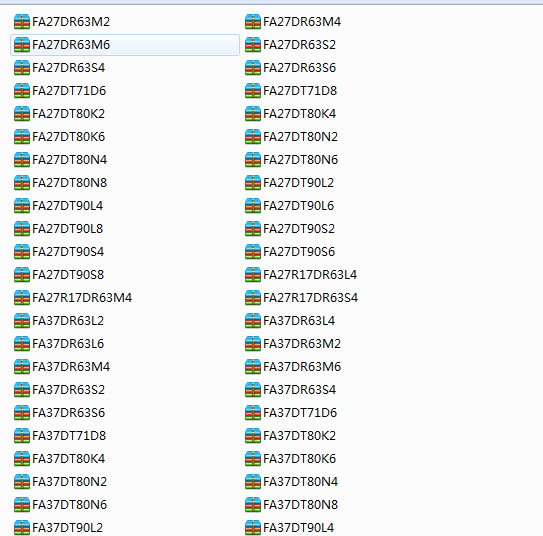Select the file name FA37DT71D6
Viewport: 543px width, 536px height.
tap(300, 413)
